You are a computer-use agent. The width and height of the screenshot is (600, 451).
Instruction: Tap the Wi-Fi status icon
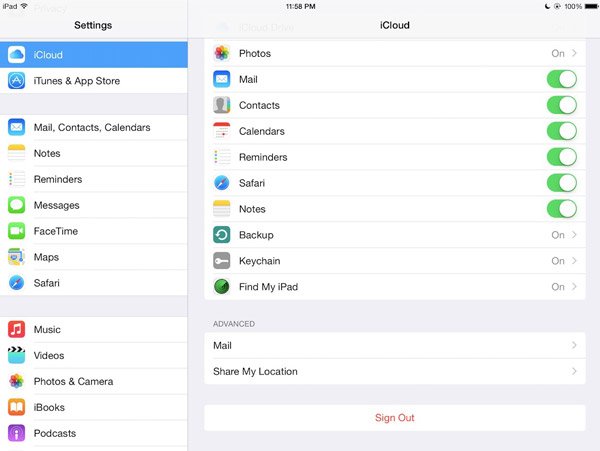pyautogui.click(x=24, y=6)
